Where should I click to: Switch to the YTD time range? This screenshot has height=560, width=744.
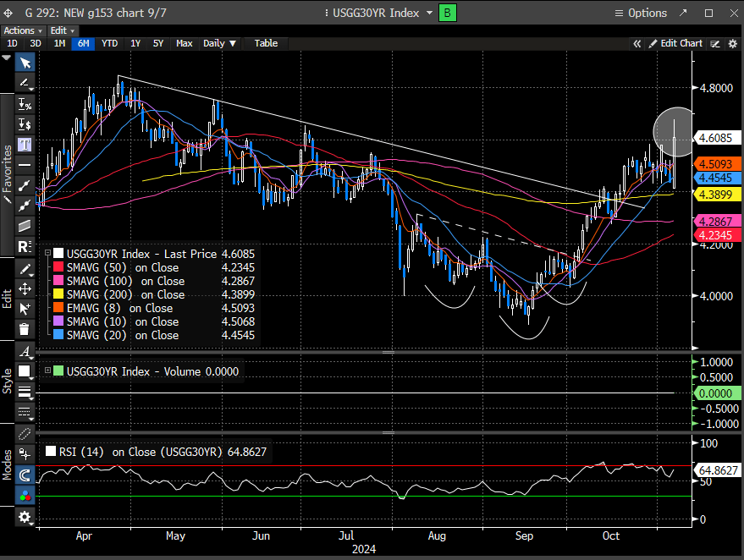pyautogui.click(x=109, y=43)
